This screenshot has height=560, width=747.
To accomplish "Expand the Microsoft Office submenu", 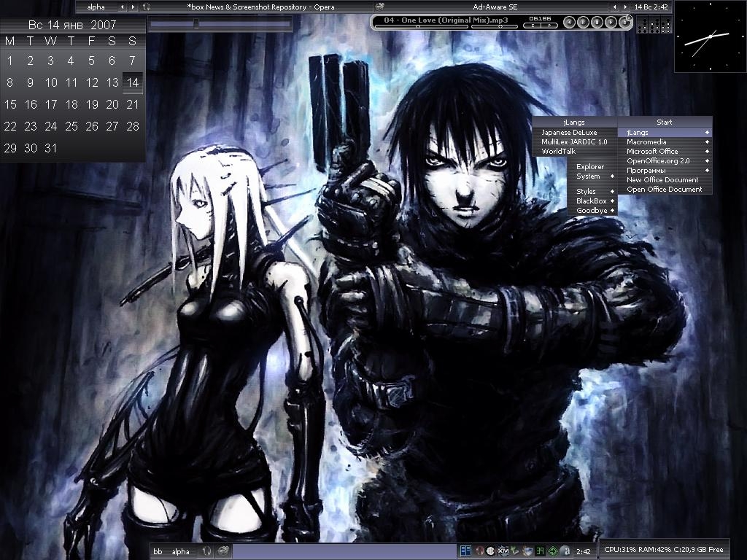I will click(665, 152).
